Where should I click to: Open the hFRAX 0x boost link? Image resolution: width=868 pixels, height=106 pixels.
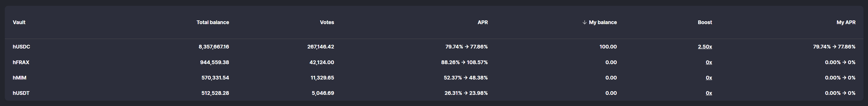(709, 62)
